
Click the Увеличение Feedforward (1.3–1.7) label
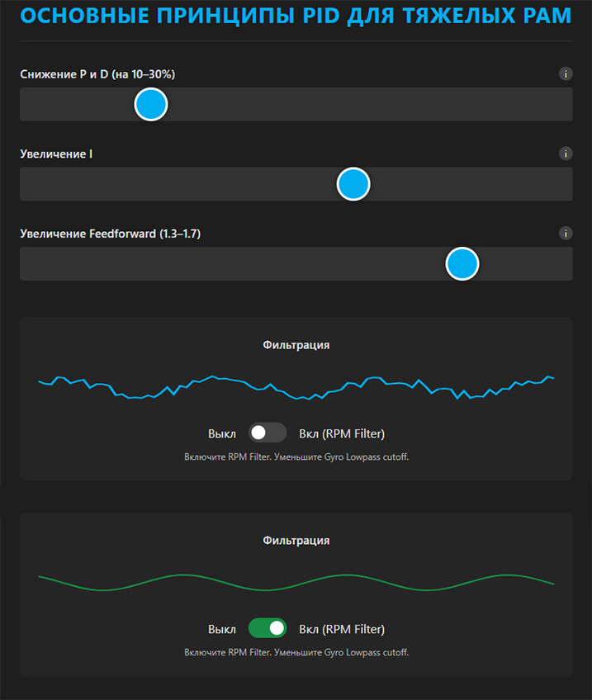[110, 234]
